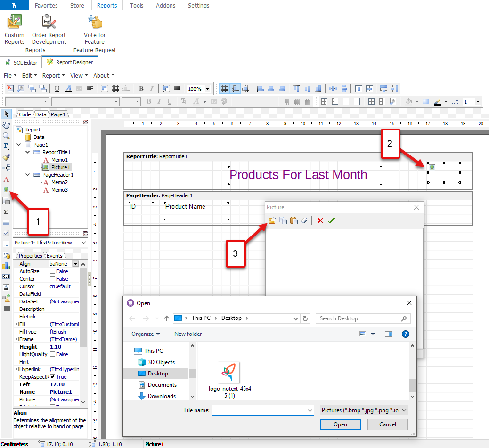Select the hand pan tool in left toolbar
This screenshot has width=489, height=448.
click(6, 125)
